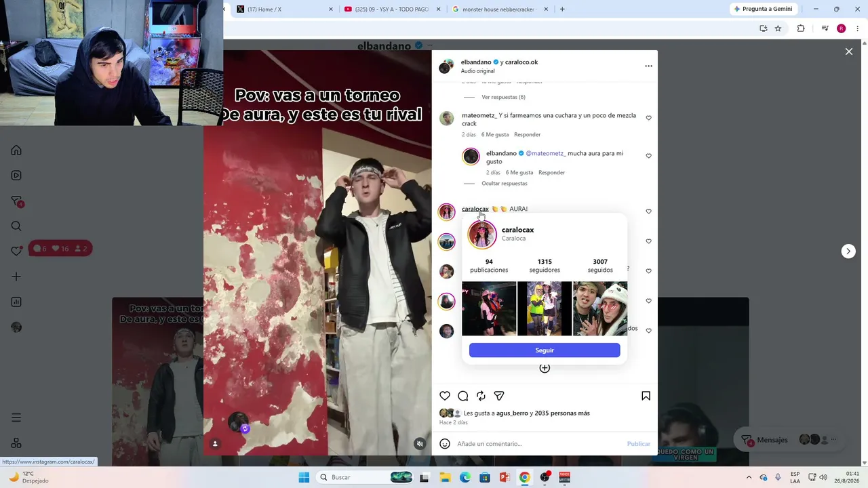Click 'Pregunta a Gemini' button
Viewport: 868px width, 488px height.
point(763,9)
